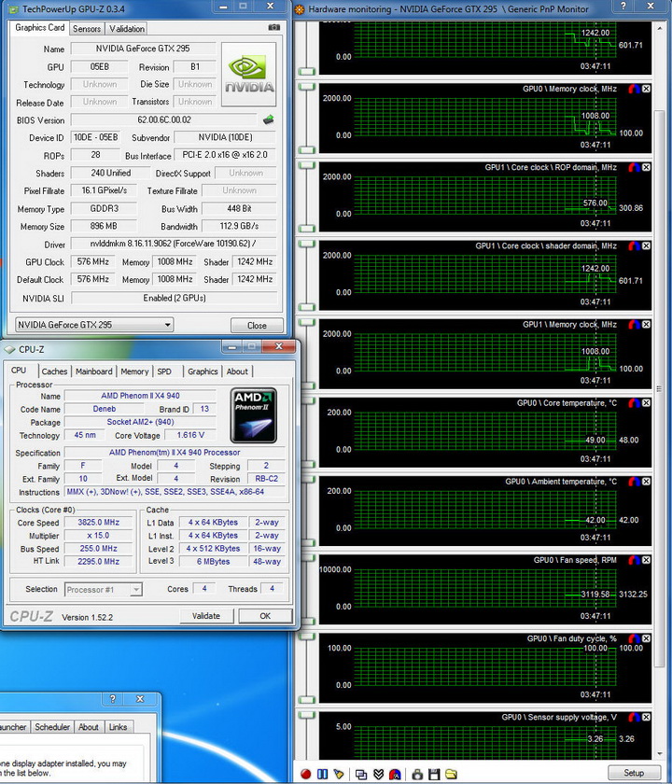Screen dimensions: 672x784
Task: Click the OK button in CPU-Z
Action: (x=265, y=616)
